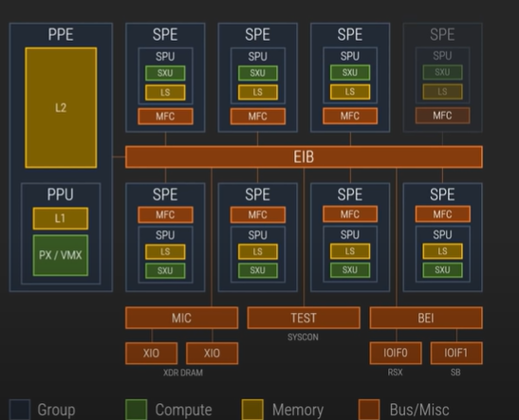
Task: Click MFC in the fourth bottom-row SPE
Action: [x=442, y=214]
